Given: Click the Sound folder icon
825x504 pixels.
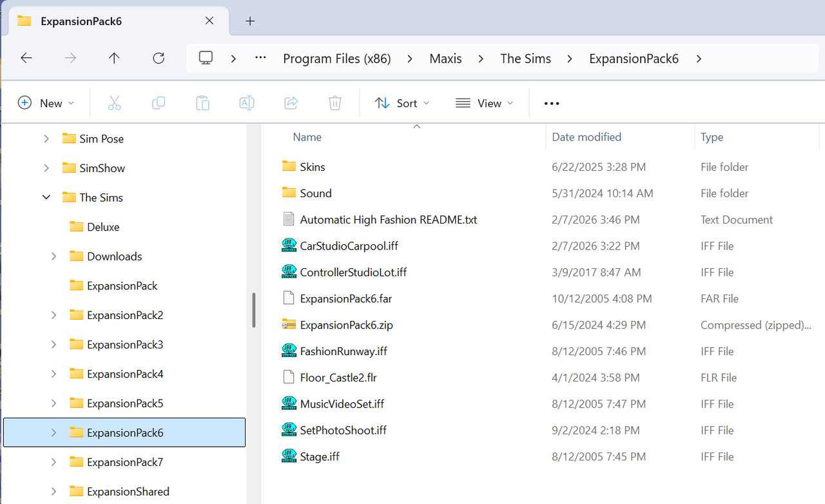Looking at the screenshot, I should pyautogui.click(x=289, y=193).
